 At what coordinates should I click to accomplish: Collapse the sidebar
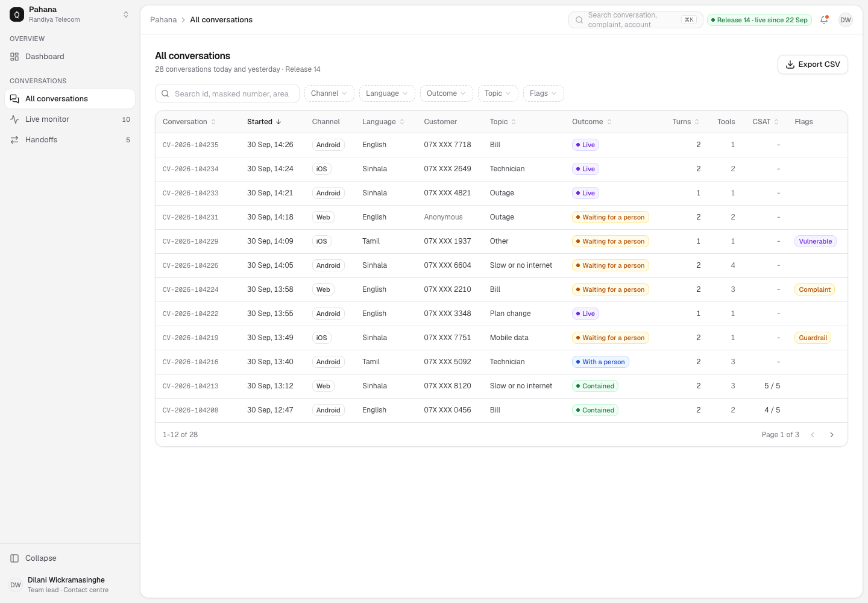[70, 558]
